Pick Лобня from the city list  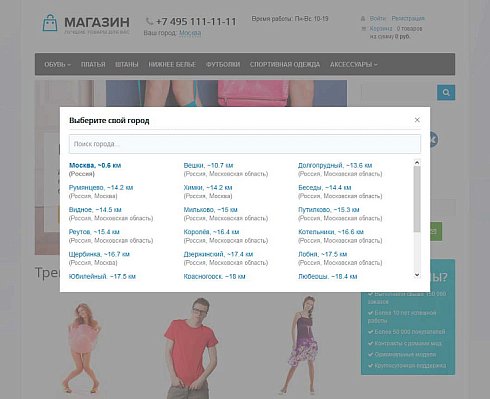point(322,254)
